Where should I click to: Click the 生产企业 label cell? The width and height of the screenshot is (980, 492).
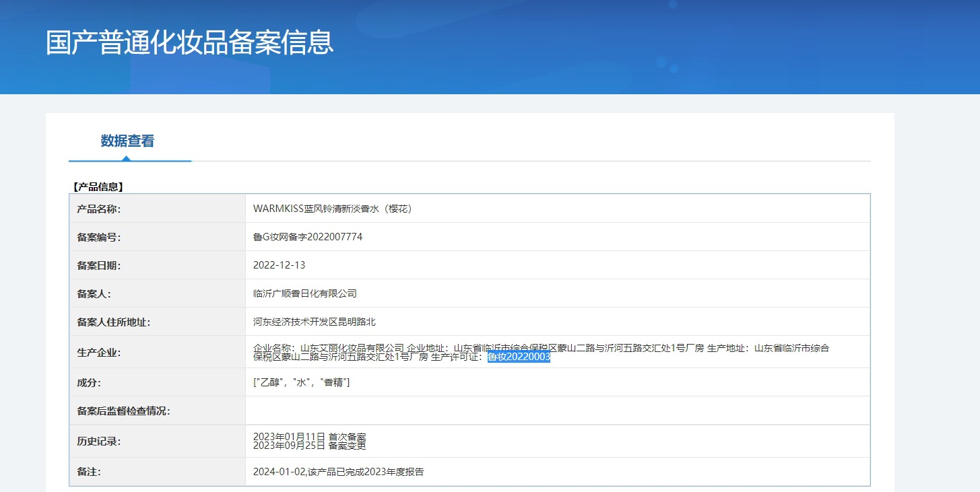coord(158,352)
